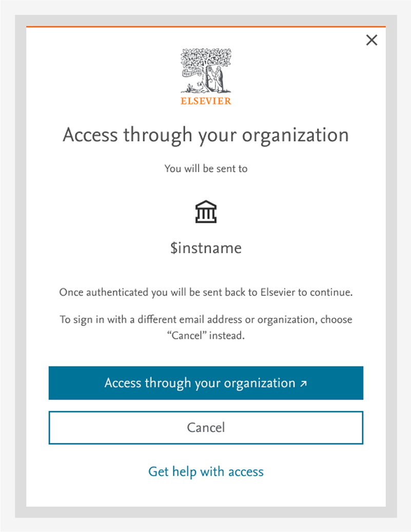This screenshot has width=411, height=532.
Task: Click the light gray outer page margin
Action: (6, 256)
